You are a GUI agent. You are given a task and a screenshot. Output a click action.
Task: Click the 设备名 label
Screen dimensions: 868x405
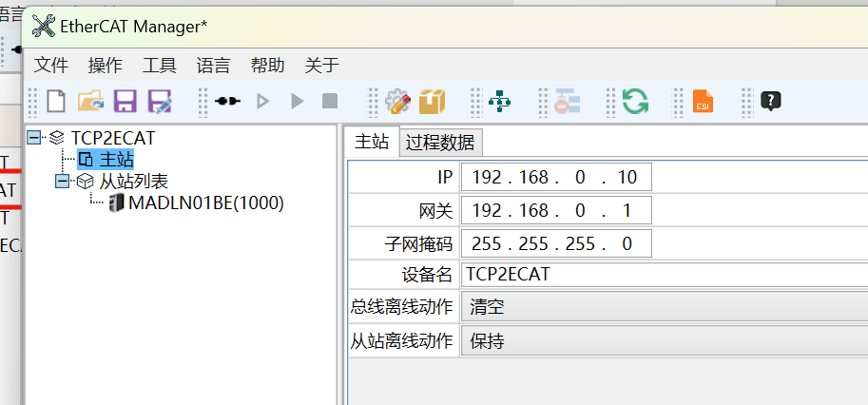pyautogui.click(x=427, y=275)
